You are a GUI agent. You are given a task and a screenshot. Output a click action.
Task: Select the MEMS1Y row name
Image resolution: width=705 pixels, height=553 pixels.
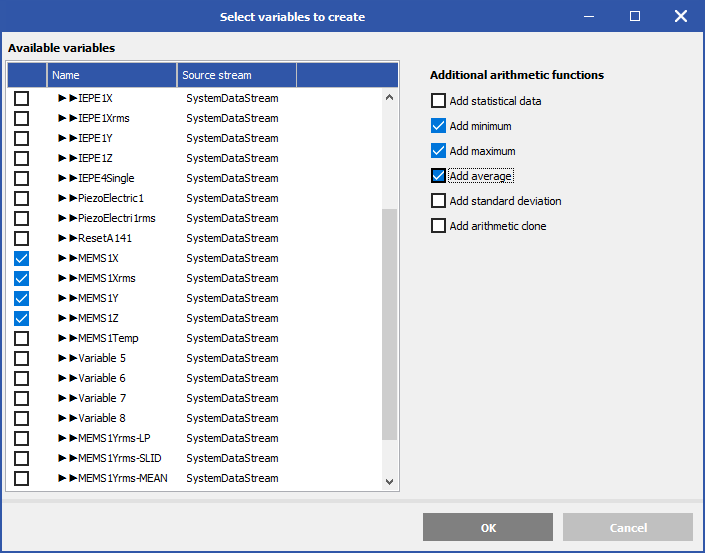98,298
